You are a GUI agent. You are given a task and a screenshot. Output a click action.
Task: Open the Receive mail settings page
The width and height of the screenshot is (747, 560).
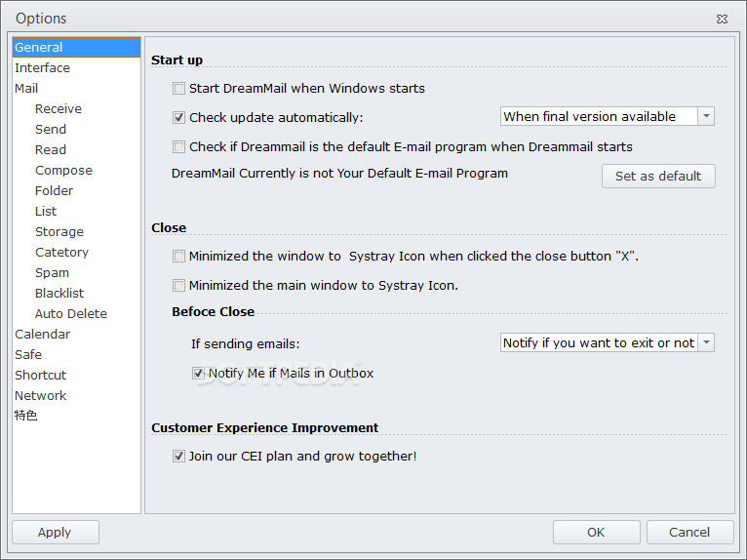click(59, 108)
